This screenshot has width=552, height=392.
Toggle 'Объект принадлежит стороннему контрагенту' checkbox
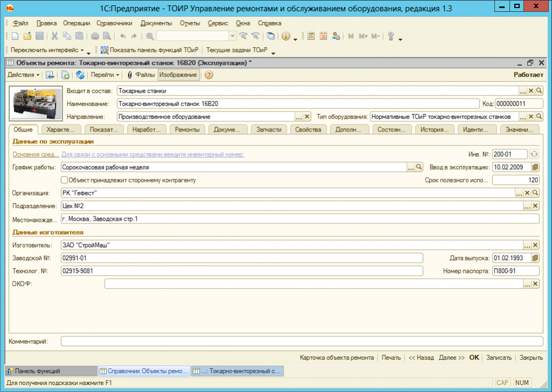point(65,180)
